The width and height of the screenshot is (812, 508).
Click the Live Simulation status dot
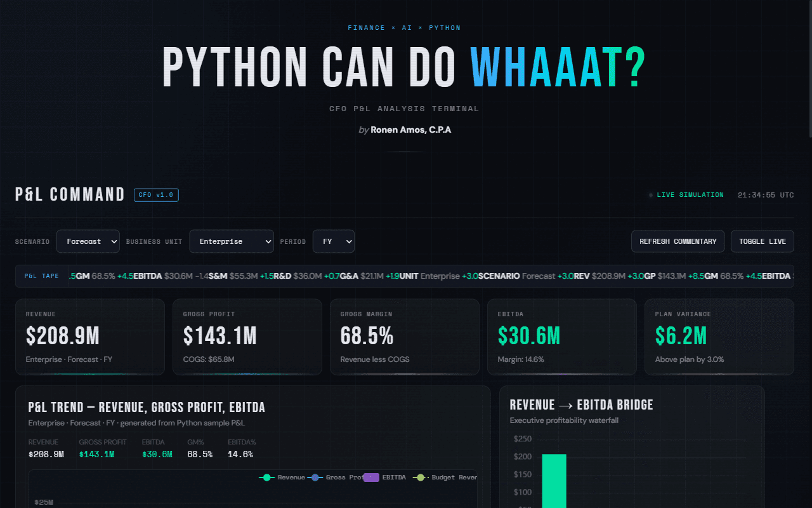point(651,195)
